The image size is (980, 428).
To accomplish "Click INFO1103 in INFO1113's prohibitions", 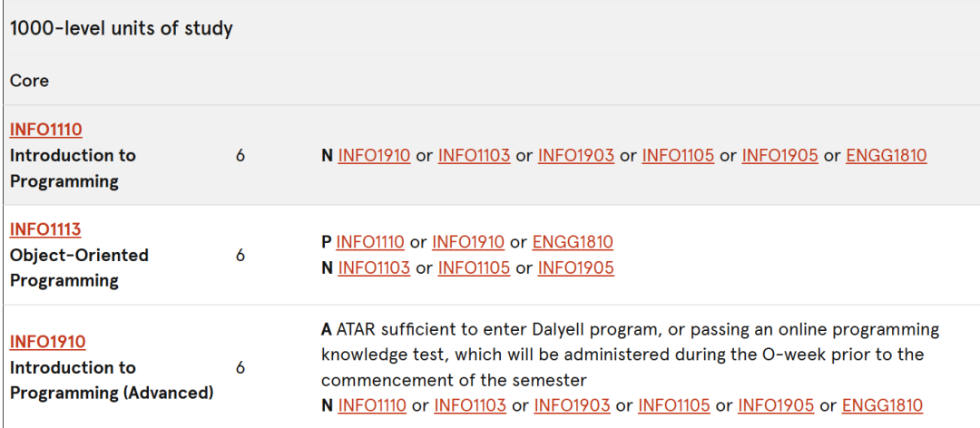I will pos(374,268).
